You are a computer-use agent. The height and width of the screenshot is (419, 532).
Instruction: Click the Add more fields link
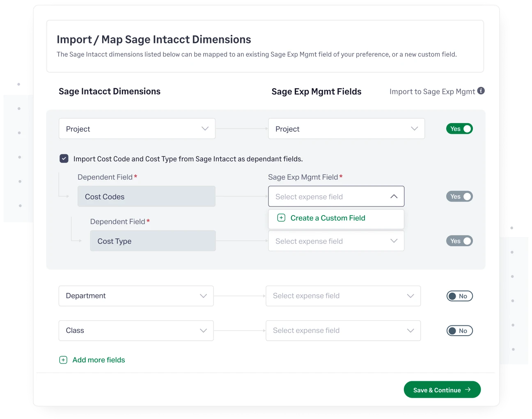tap(99, 359)
